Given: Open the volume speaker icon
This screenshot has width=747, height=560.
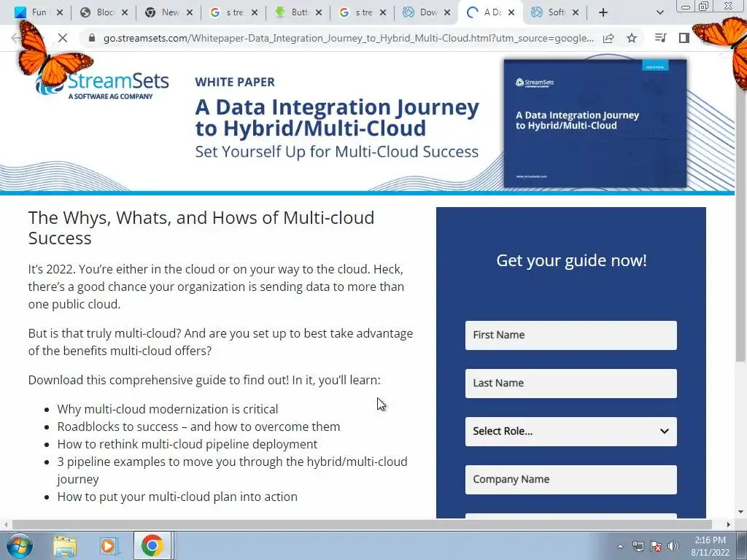Looking at the screenshot, I should [673, 546].
